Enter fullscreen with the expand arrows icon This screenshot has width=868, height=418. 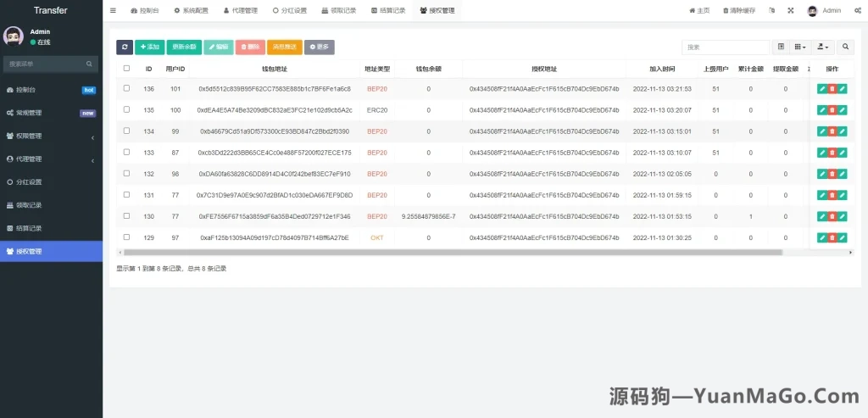pyautogui.click(x=791, y=10)
